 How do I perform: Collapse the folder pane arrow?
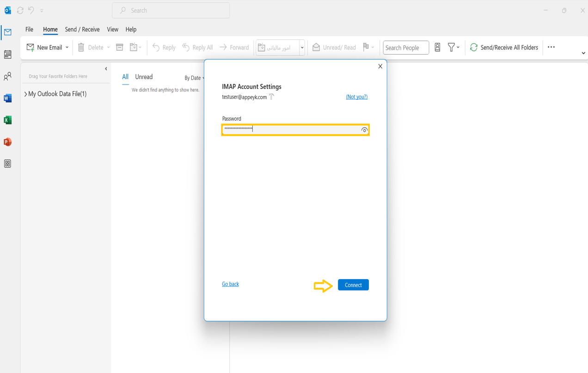106,69
